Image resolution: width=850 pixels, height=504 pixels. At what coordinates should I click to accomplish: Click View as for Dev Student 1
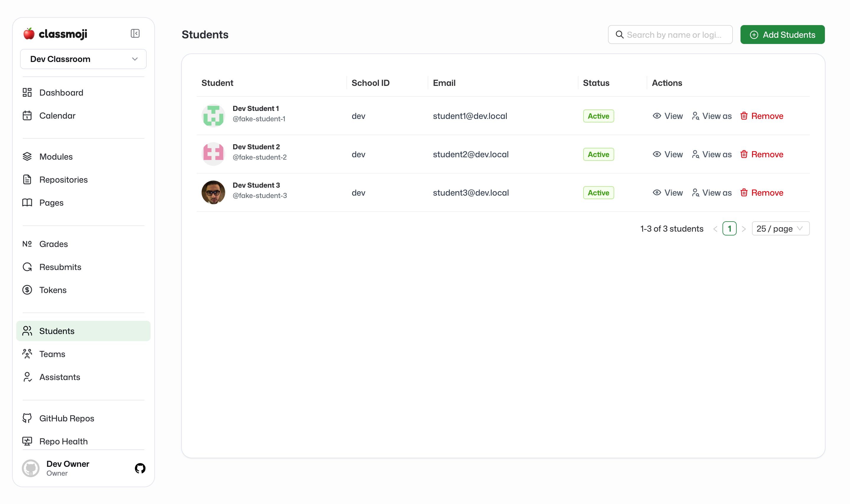(712, 116)
